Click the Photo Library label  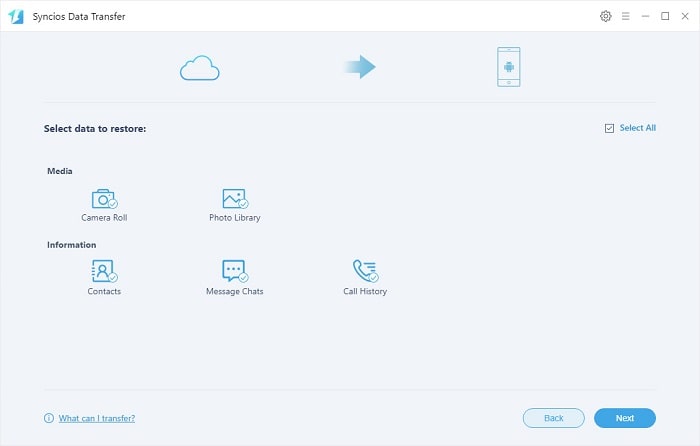pos(235,217)
